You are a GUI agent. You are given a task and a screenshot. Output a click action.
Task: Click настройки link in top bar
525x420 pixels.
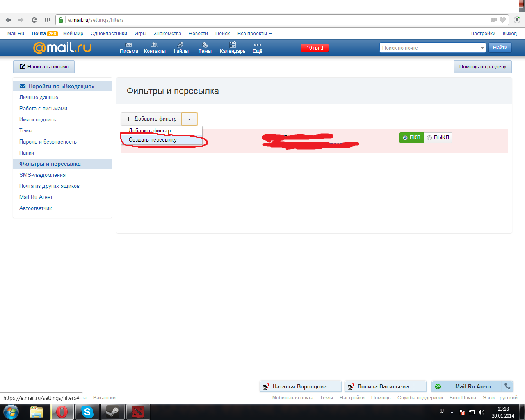[483, 34]
